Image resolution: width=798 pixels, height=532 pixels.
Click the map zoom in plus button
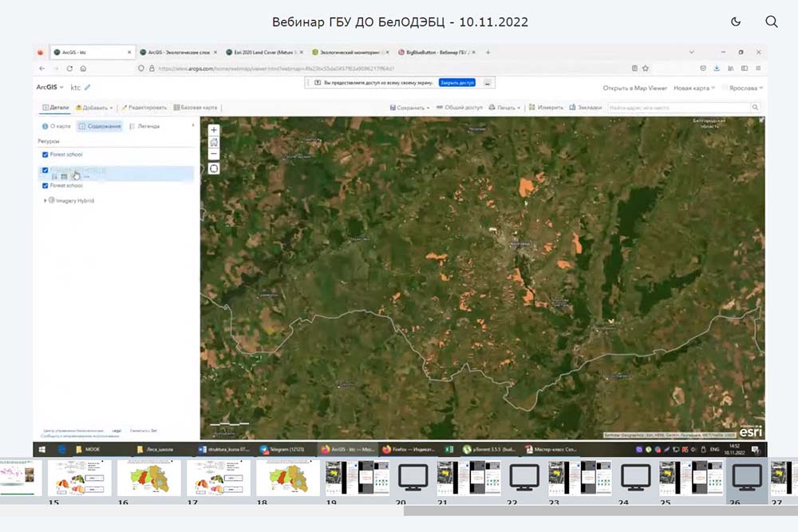pos(214,129)
